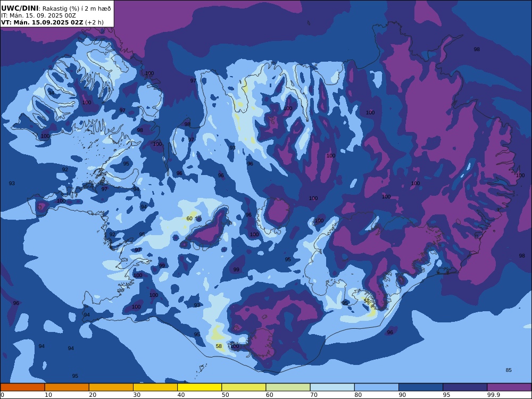Click the light blue 80–90 legend swatch
Image resolution: width=532 pixels, height=399 pixels.
377,387
